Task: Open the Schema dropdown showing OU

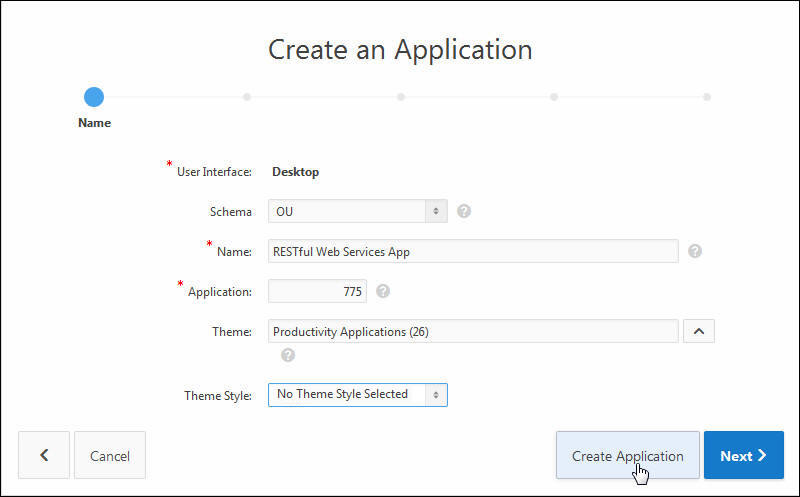Action: tap(358, 211)
